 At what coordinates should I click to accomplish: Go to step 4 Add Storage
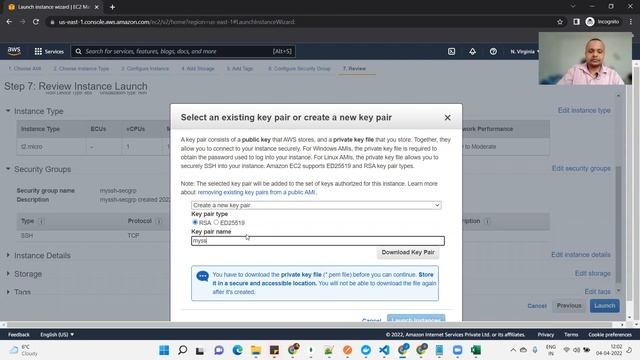(198, 69)
